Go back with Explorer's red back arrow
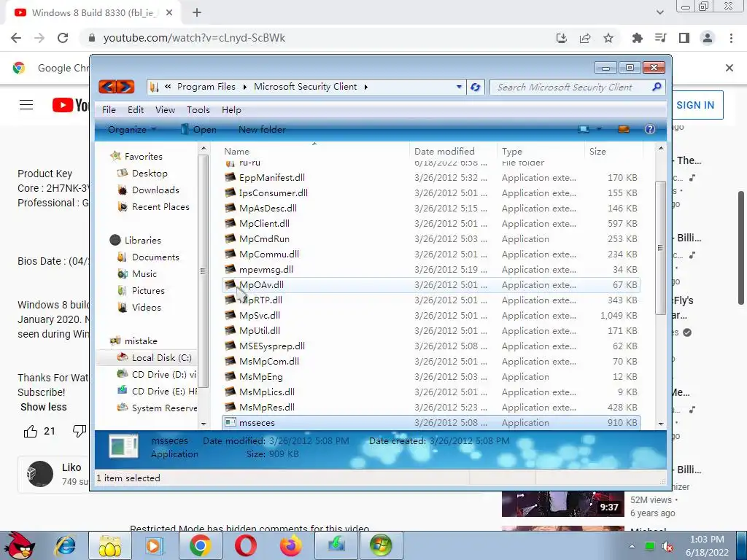This screenshot has width=747, height=560. coord(108,87)
